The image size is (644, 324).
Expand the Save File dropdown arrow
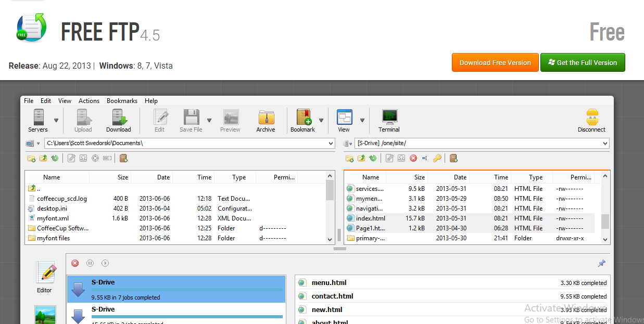[209, 120]
